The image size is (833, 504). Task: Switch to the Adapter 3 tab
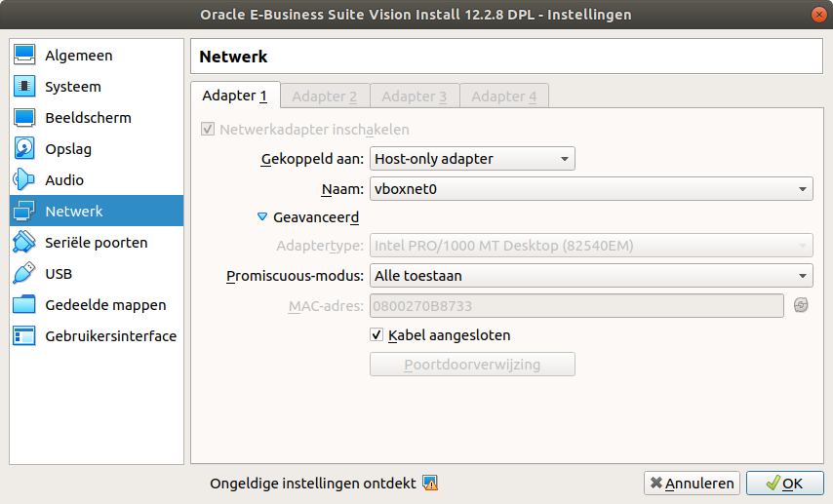414,96
